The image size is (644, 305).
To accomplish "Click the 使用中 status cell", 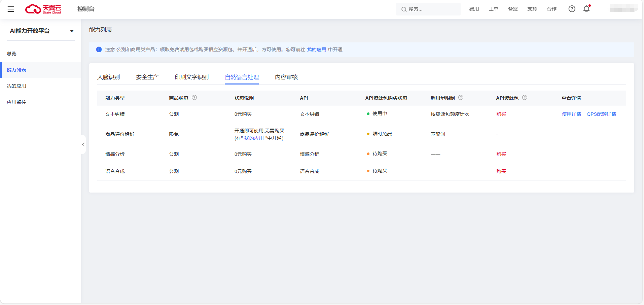I will tap(377, 113).
